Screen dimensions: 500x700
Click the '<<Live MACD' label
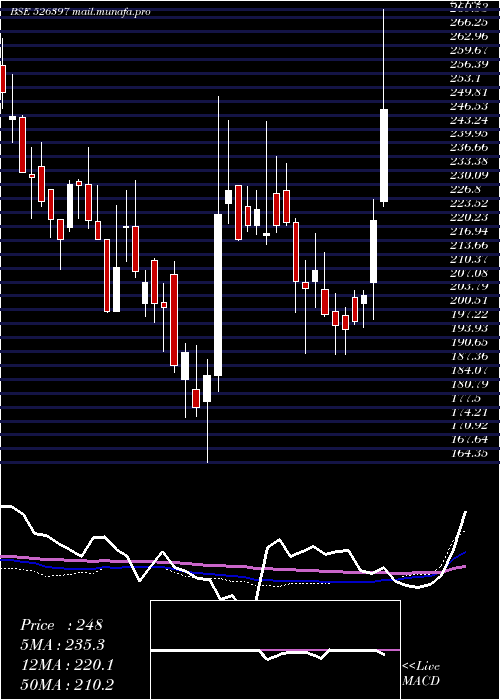[421, 674]
